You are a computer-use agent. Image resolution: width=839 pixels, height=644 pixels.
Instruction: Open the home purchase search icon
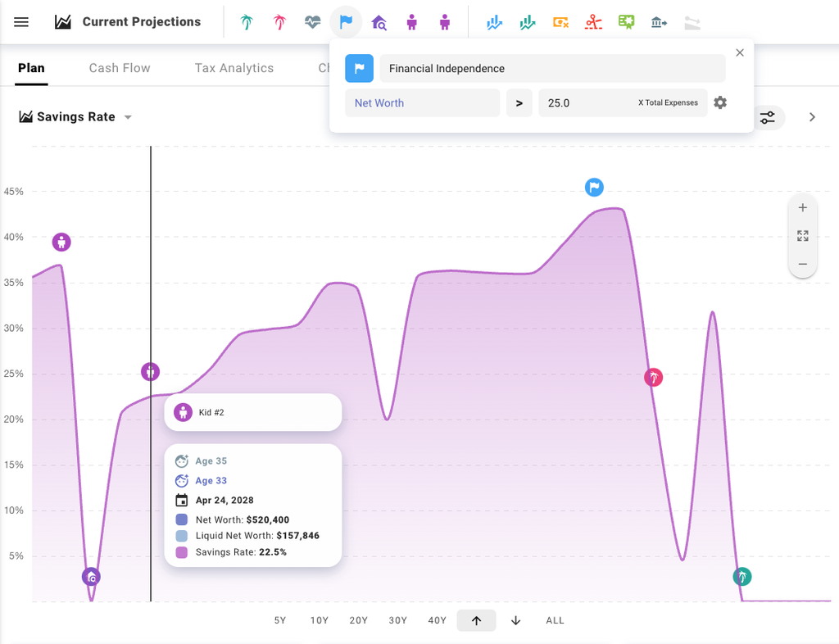pos(379,22)
